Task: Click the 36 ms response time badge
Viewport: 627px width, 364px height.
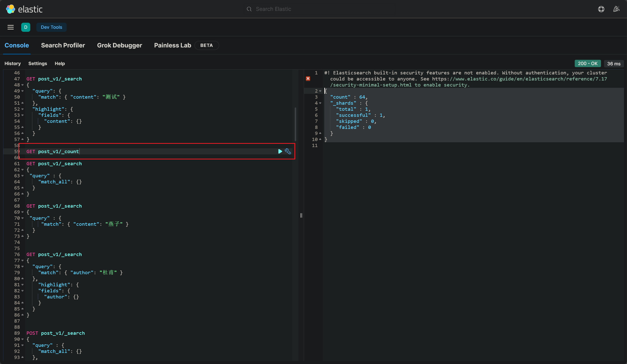Action: [614, 64]
